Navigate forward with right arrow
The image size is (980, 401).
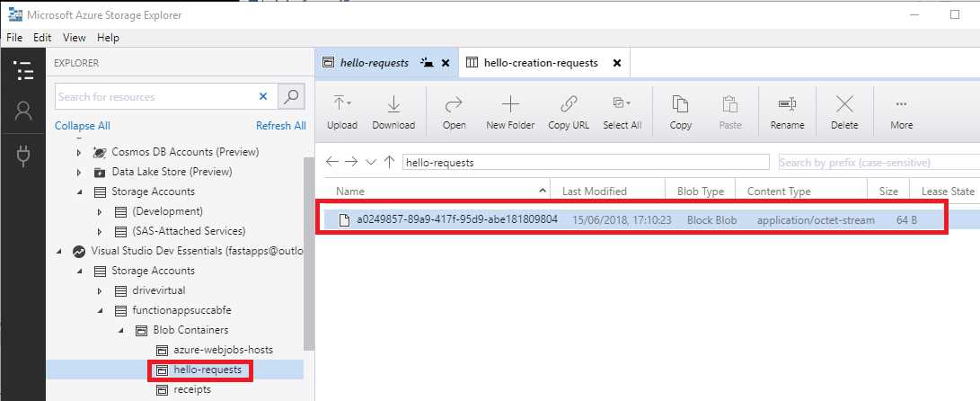click(x=351, y=162)
